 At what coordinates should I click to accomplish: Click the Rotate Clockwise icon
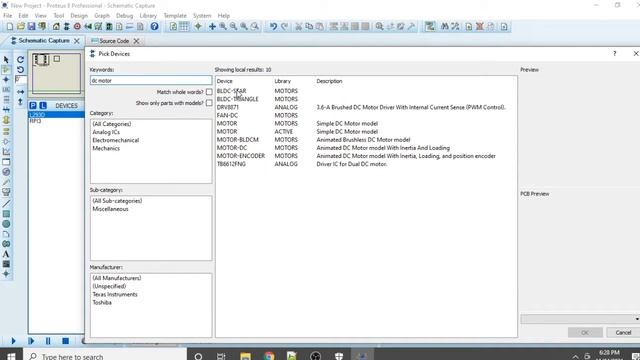20,60
